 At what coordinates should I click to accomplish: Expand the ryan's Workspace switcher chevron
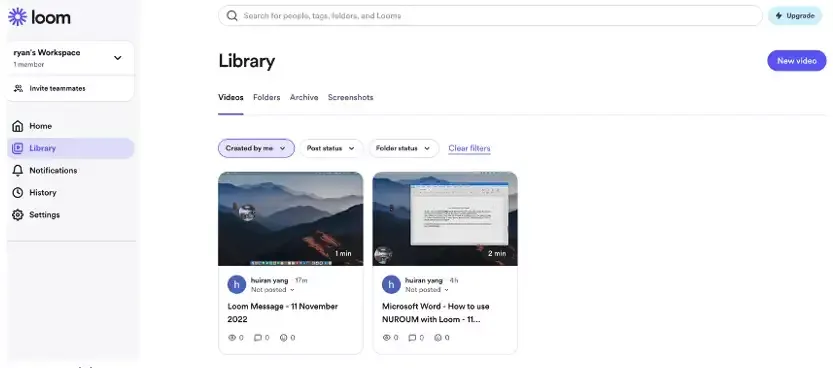pos(118,58)
